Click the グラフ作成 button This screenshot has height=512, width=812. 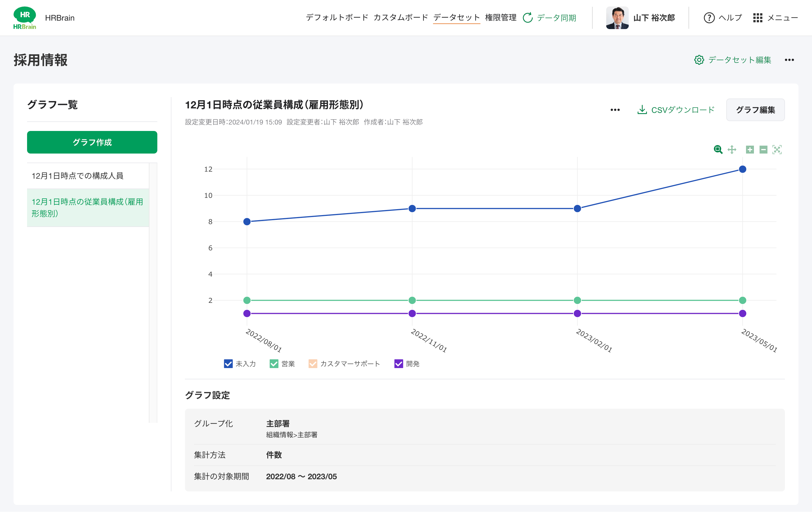click(x=92, y=142)
